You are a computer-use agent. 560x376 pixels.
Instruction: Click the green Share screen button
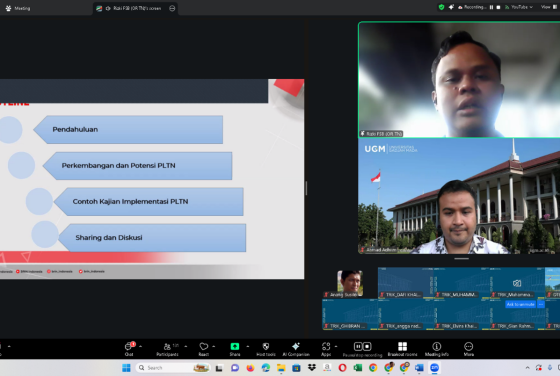point(235,349)
